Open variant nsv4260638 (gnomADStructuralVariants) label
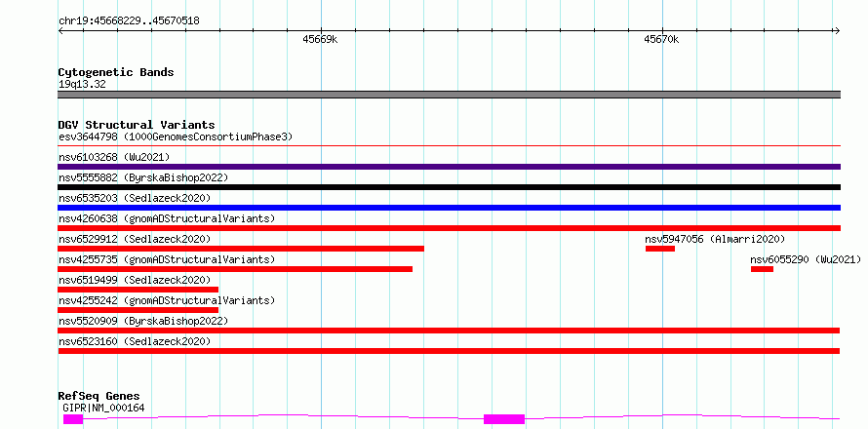Image resolution: width=868 pixels, height=429 pixels. click(x=167, y=218)
